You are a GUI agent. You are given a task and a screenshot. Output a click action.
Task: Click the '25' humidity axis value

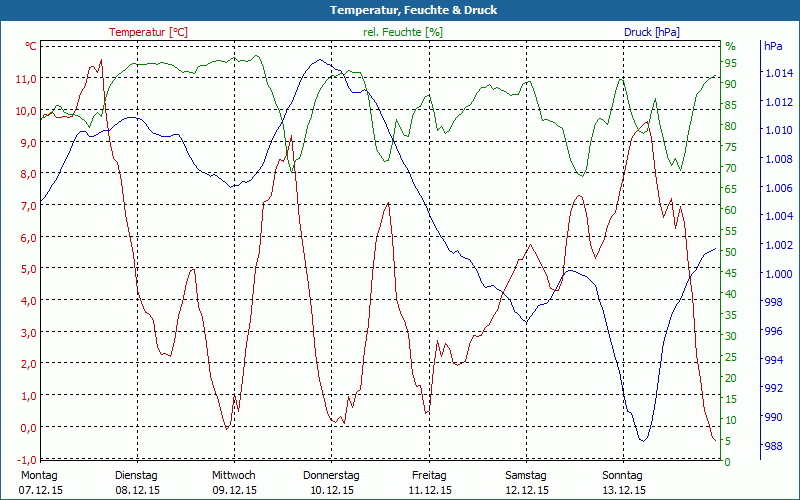pos(731,357)
